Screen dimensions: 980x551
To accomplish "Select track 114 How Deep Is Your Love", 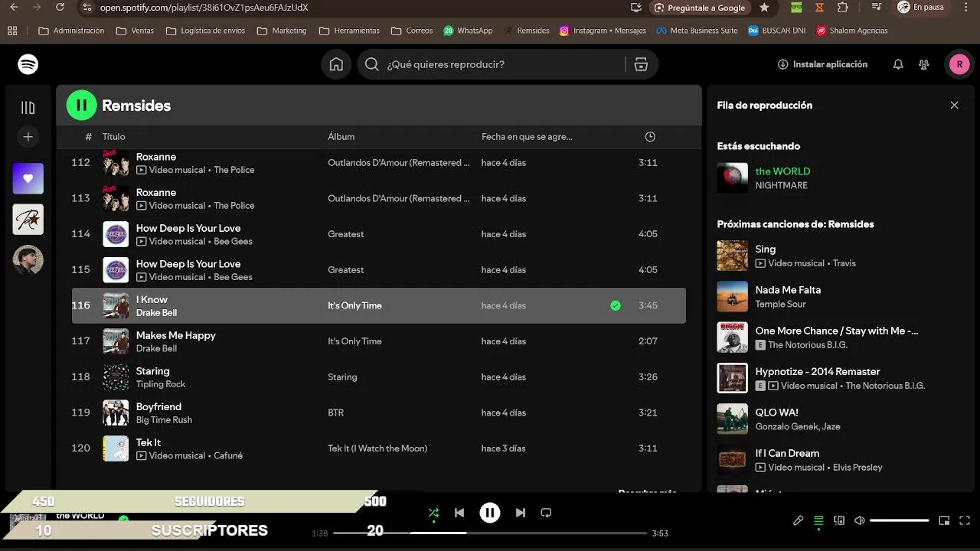I will tap(379, 234).
